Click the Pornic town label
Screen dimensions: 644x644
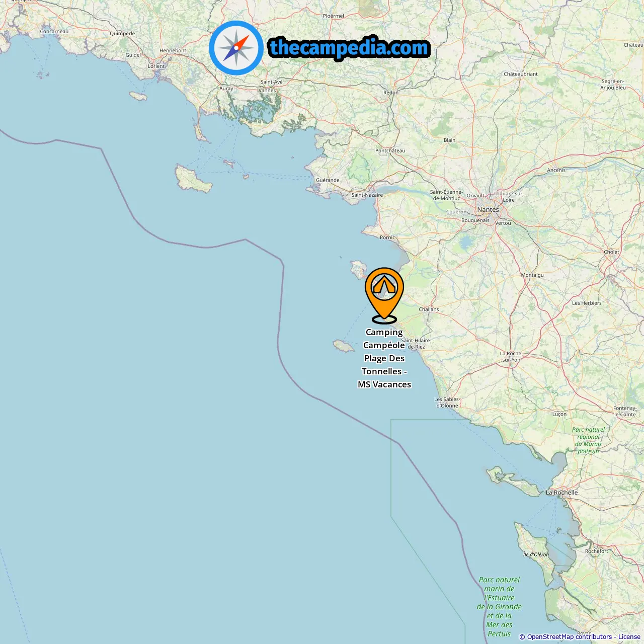coord(387,237)
